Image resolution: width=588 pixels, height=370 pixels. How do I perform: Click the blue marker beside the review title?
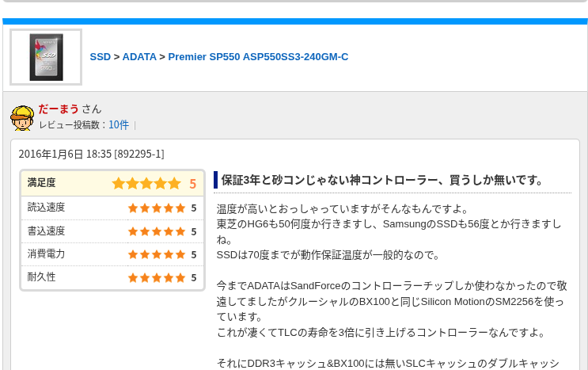pos(215,180)
